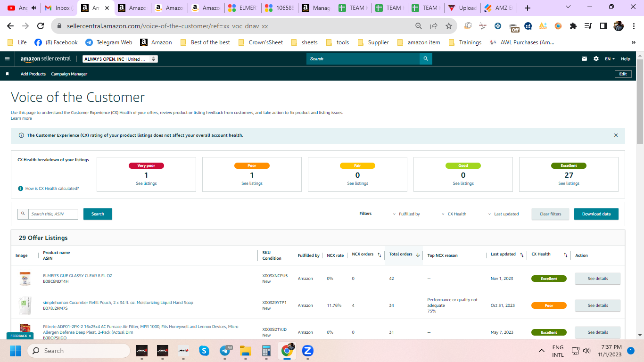Switch to the YouTube tab
The height and width of the screenshot is (362, 644).
click(x=21, y=8)
